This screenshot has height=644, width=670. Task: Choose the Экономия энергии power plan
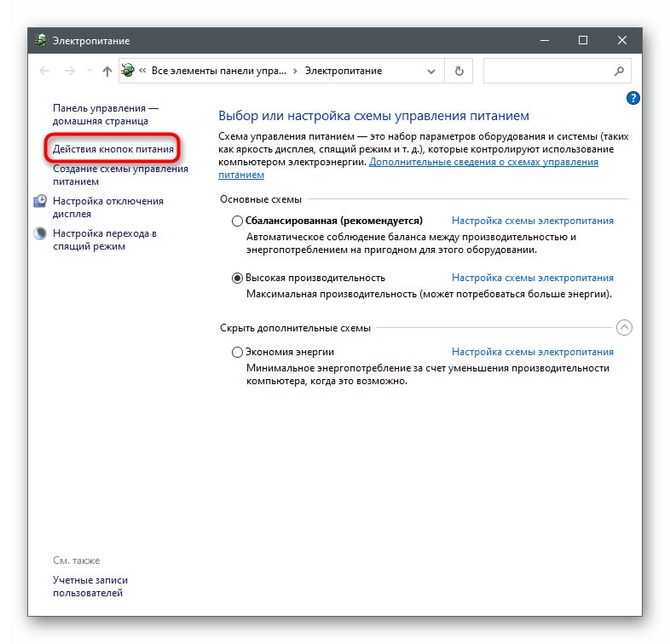(x=237, y=353)
